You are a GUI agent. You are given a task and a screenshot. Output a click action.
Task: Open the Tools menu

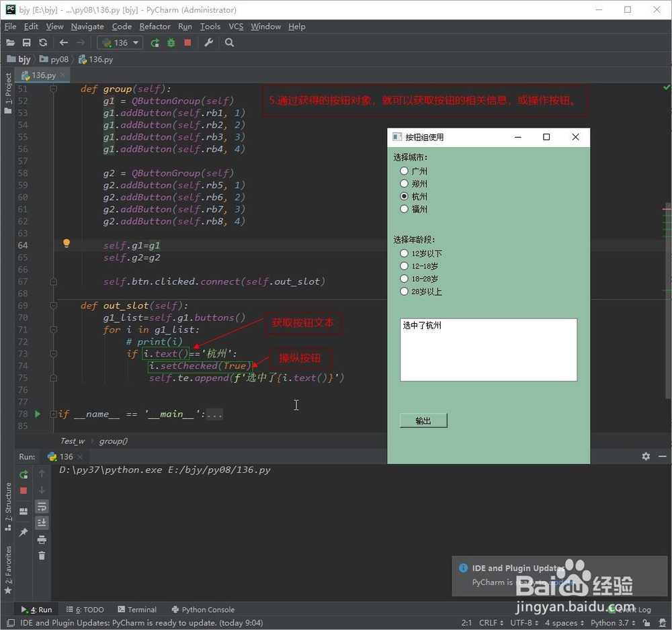(x=210, y=27)
